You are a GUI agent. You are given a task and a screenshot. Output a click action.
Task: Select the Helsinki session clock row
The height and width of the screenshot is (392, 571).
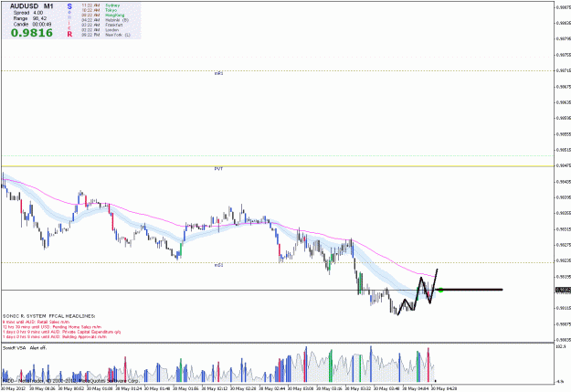105,20
